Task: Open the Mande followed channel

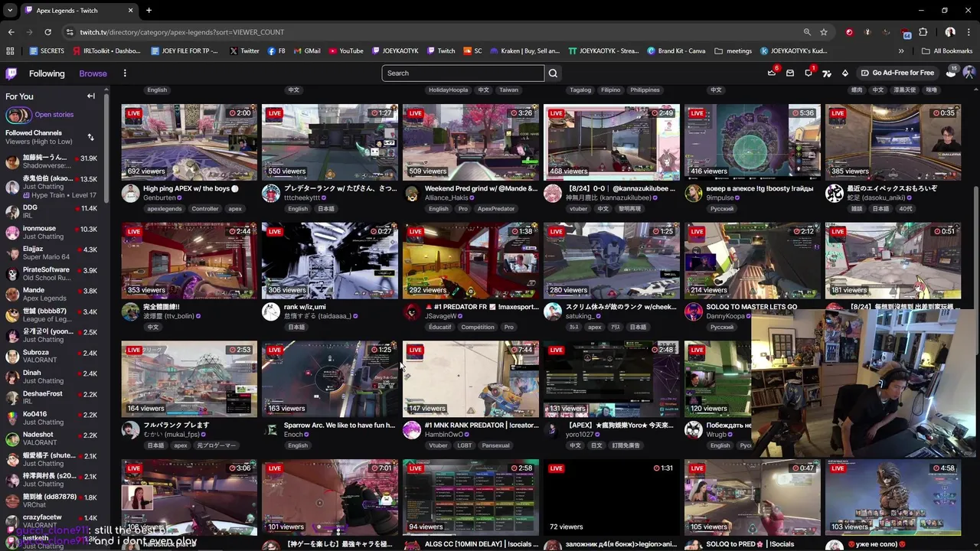Action: point(52,295)
